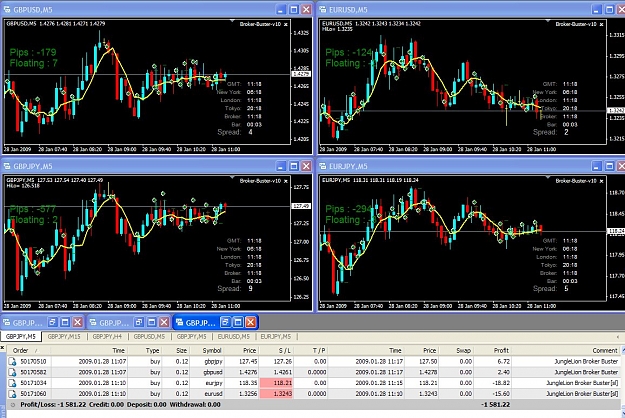The image size is (625, 418).
Task: Click the chart shift triangle atop the GBPUSD chart
Action: pos(232,20)
